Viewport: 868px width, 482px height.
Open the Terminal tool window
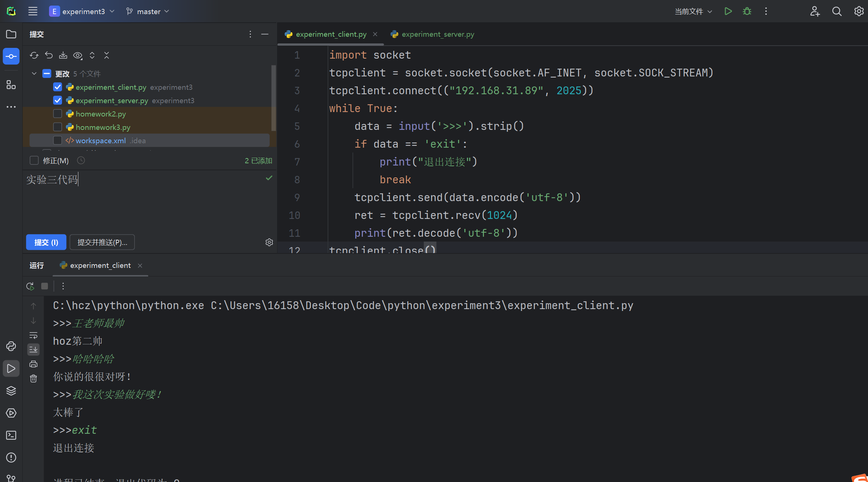11,435
